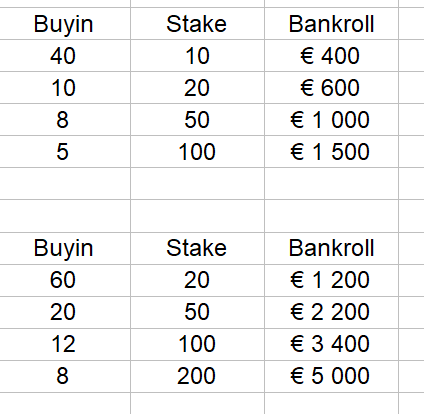Select the cell with € 3 400

pos(331,344)
